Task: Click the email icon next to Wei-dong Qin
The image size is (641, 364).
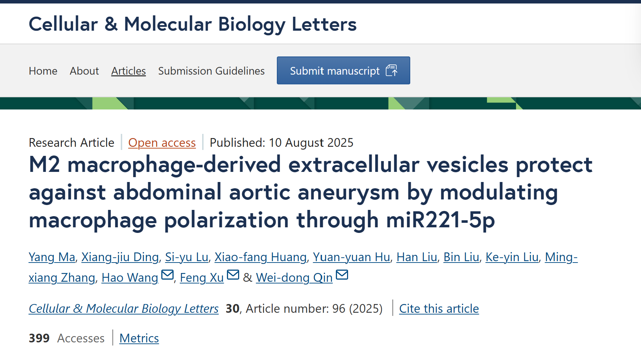Action: point(342,275)
